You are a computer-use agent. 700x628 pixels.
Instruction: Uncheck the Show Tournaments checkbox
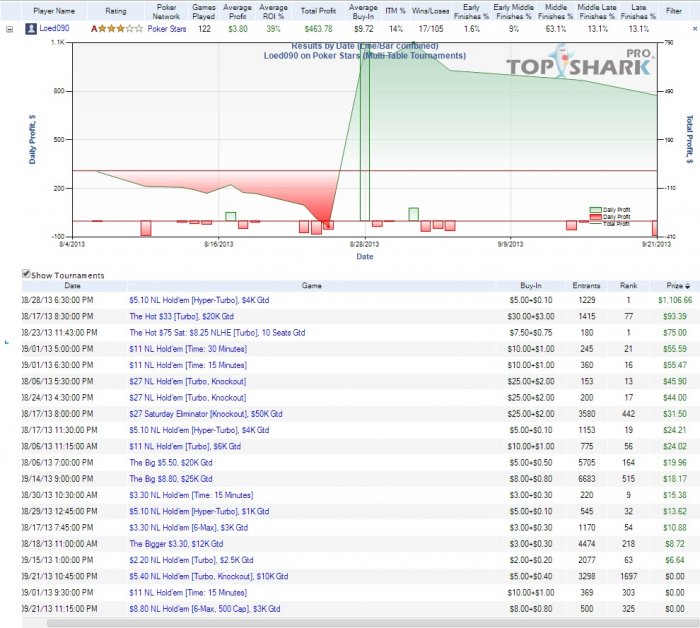pyautogui.click(x=26, y=274)
